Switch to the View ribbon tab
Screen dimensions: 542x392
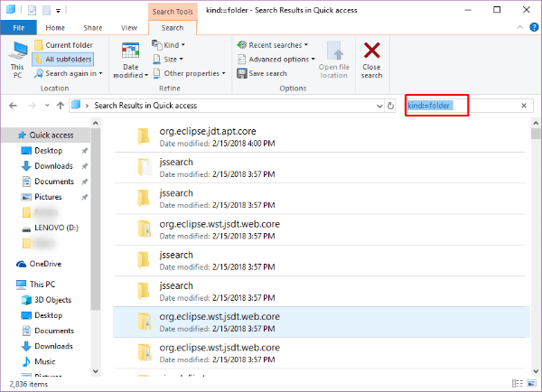tap(129, 28)
